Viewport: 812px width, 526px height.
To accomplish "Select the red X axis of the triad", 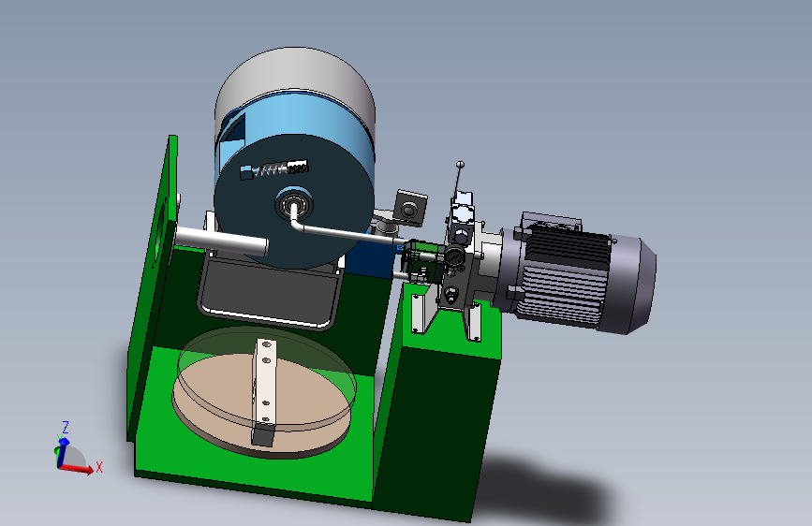I will pyautogui.click(x=77, y=469).
